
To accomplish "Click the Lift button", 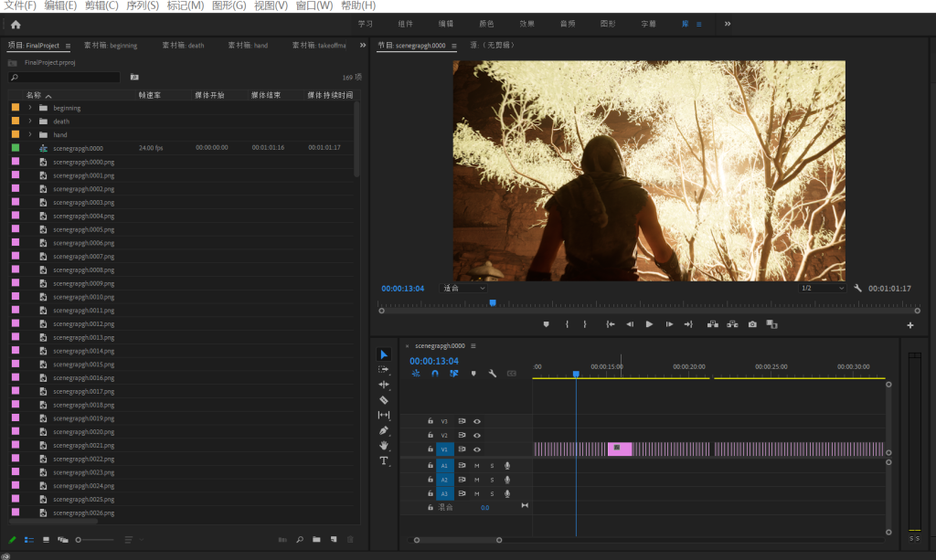I will point(713,324).
